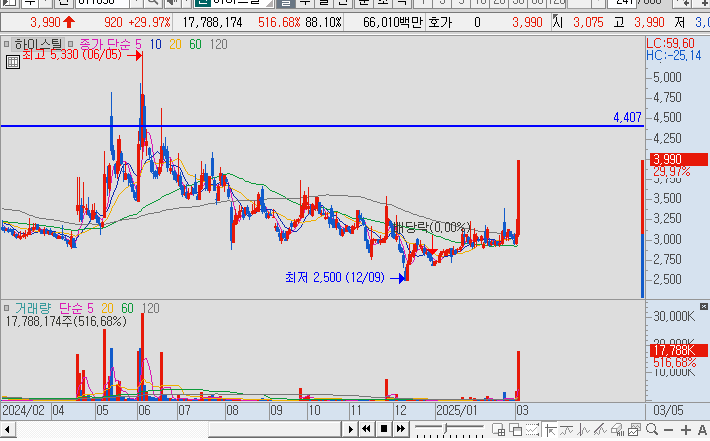
Task: Click the horizontal chart scrollbar thumb
Action: click(x=274, y=429)
